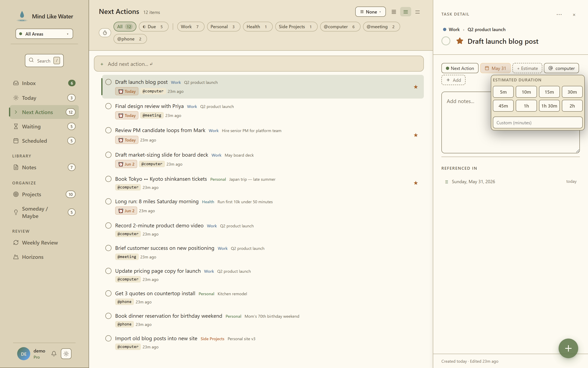Filter by Personal area chip
This screenshot has width=588, height=368.
pyautogui.click(x=224, y=27)
